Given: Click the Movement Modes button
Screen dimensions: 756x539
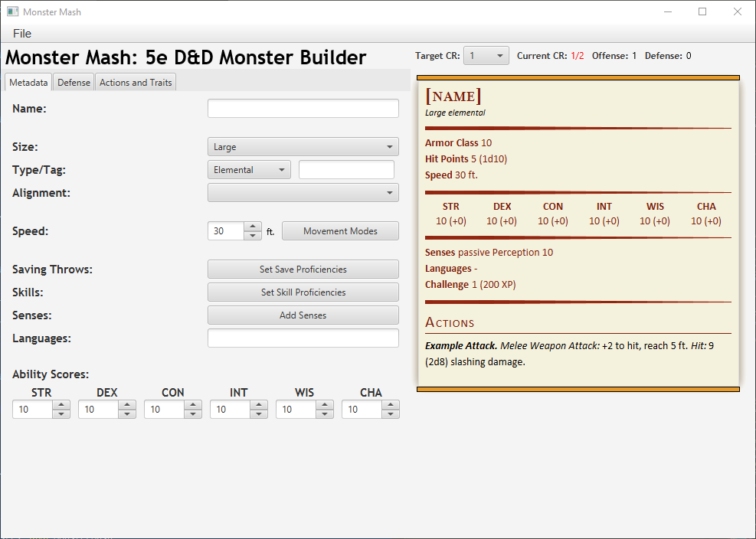Looking at the screenshot, I should [x=340, y=231].
